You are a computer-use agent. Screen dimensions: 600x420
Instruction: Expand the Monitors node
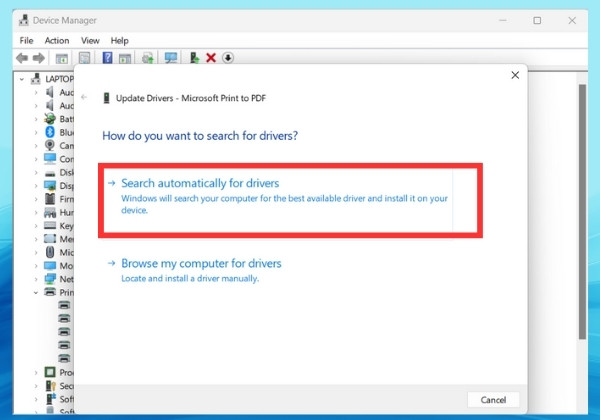click(36, 266)
